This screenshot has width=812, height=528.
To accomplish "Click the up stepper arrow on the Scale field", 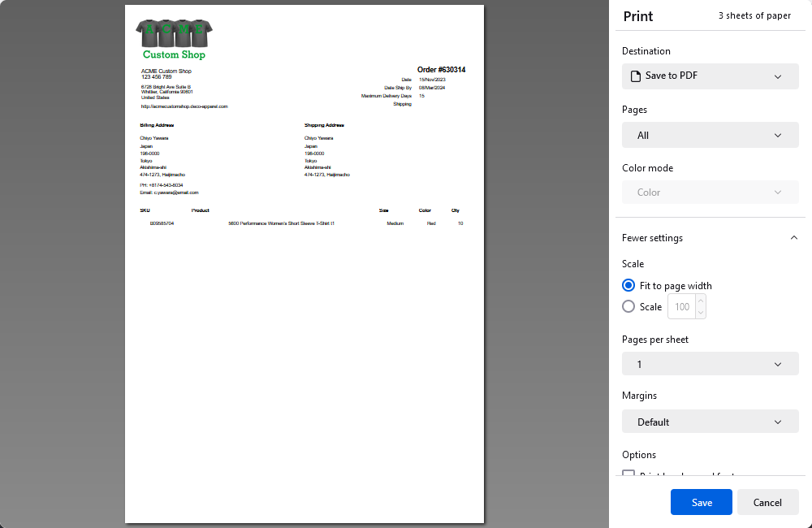I will click(702, 301).
